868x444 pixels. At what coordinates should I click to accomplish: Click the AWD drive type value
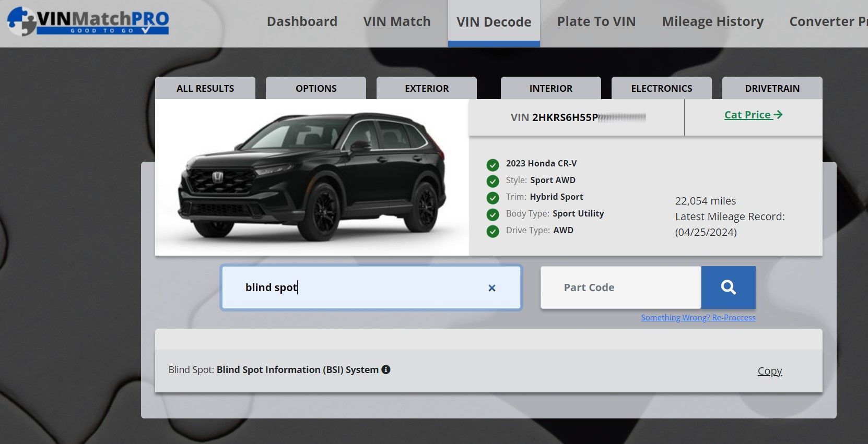tap(563, 230)
